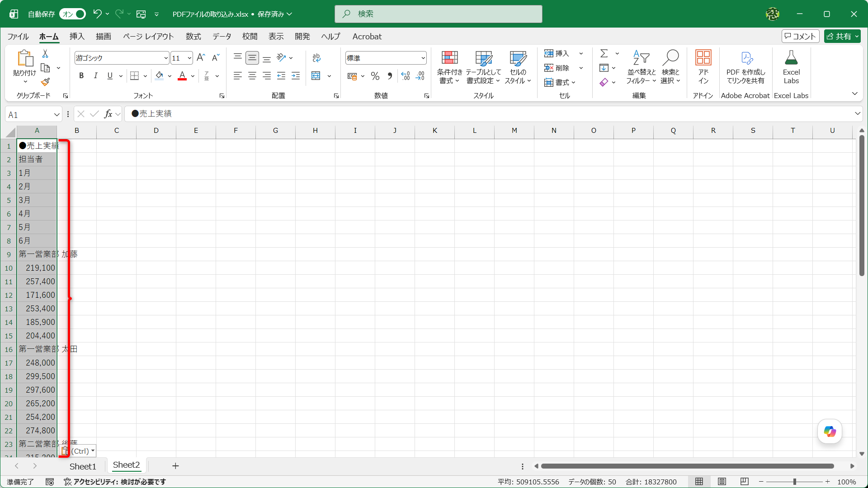This screenshot has height=488, width=868.
Task: Open Excel Labs flask icon
Action: [x=791, y=67]
